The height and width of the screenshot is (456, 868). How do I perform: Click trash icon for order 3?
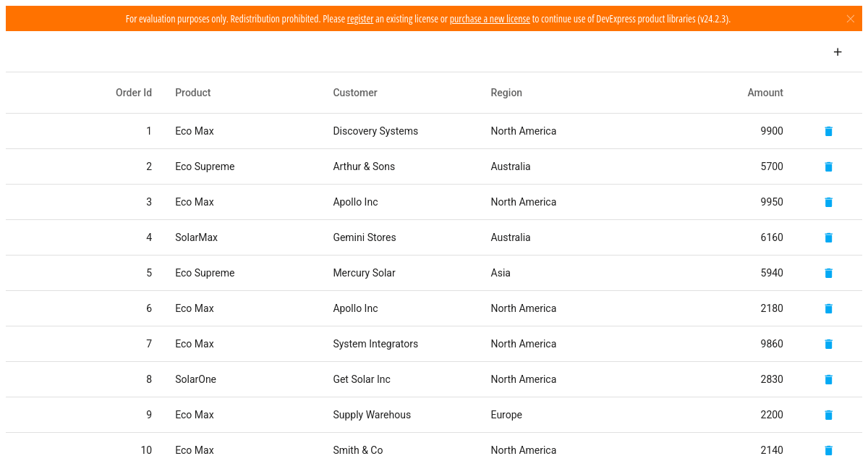[829, 202]
